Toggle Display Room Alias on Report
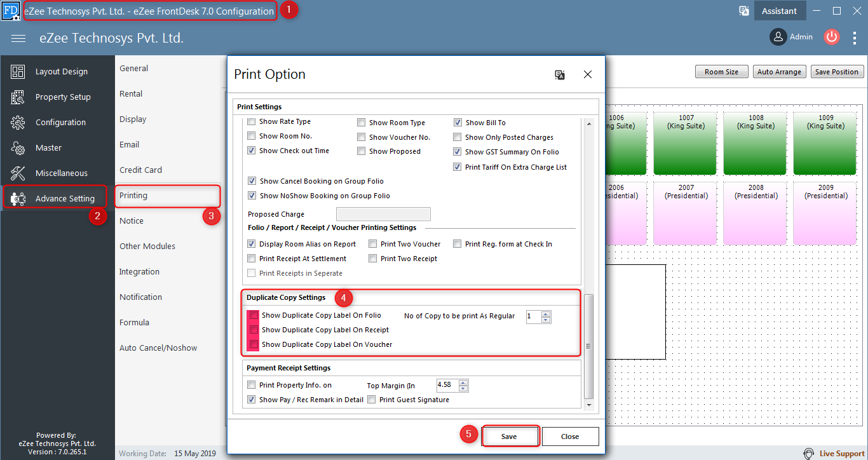 [x=252, y=244]
